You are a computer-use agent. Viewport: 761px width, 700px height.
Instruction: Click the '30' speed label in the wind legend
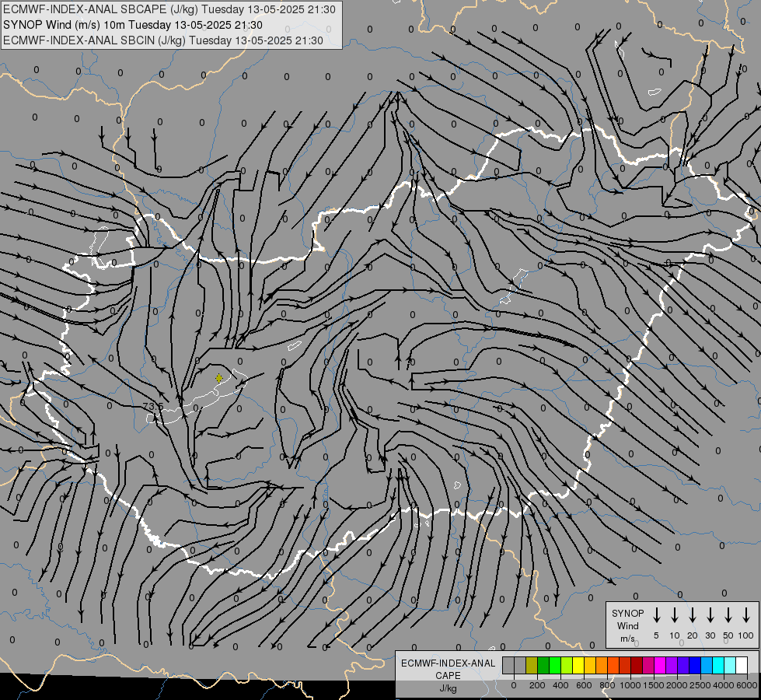pos(710,635)
